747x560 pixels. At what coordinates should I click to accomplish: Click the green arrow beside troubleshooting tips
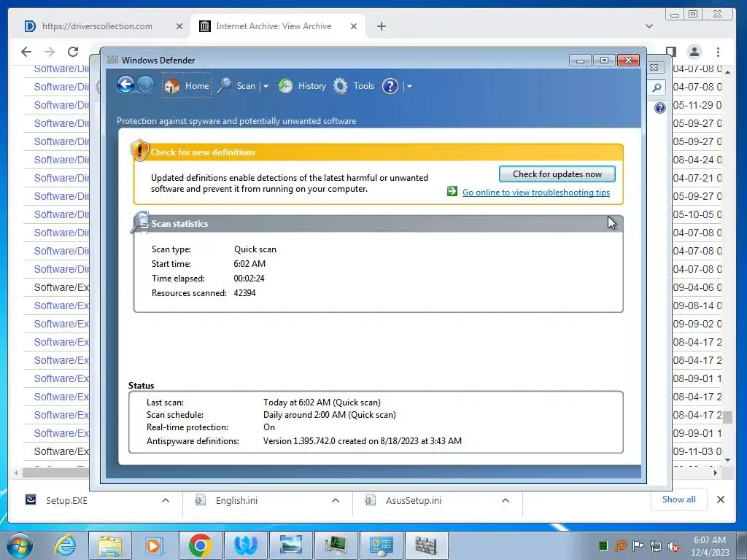[452, 192]
